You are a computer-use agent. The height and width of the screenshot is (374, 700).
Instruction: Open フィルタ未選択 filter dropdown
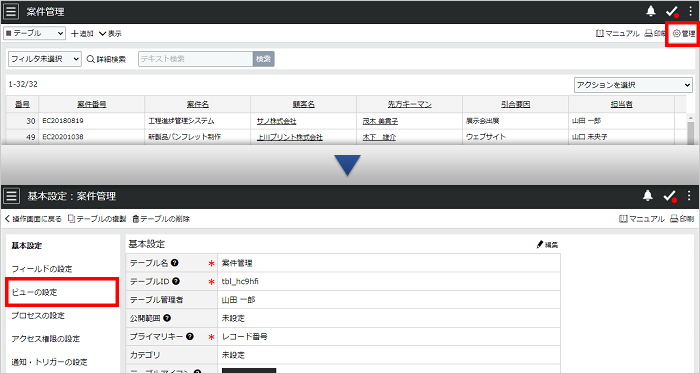[x=45, y=59]
